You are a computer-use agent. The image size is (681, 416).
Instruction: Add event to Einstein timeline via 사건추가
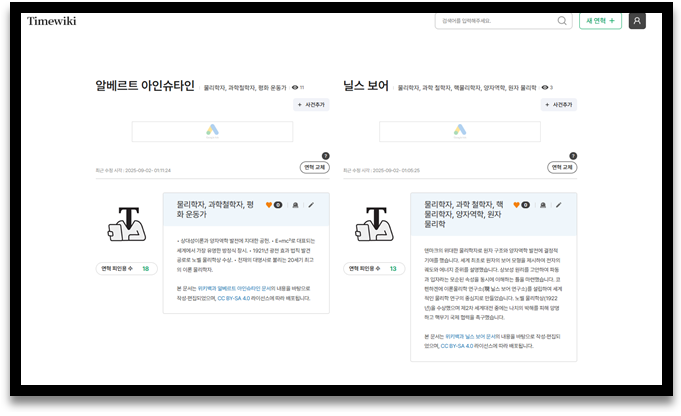point(311,104)
